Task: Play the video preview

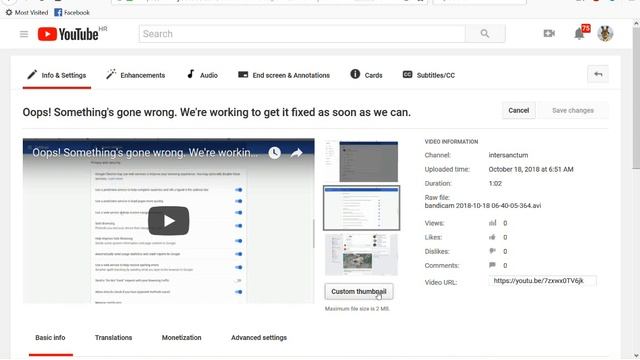Action: tap(169, 221)
